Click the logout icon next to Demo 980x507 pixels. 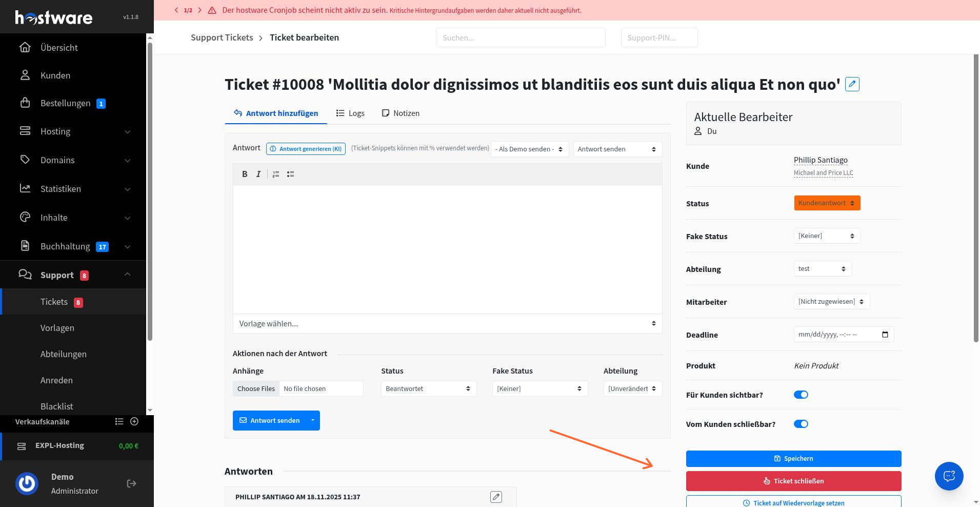132,483
